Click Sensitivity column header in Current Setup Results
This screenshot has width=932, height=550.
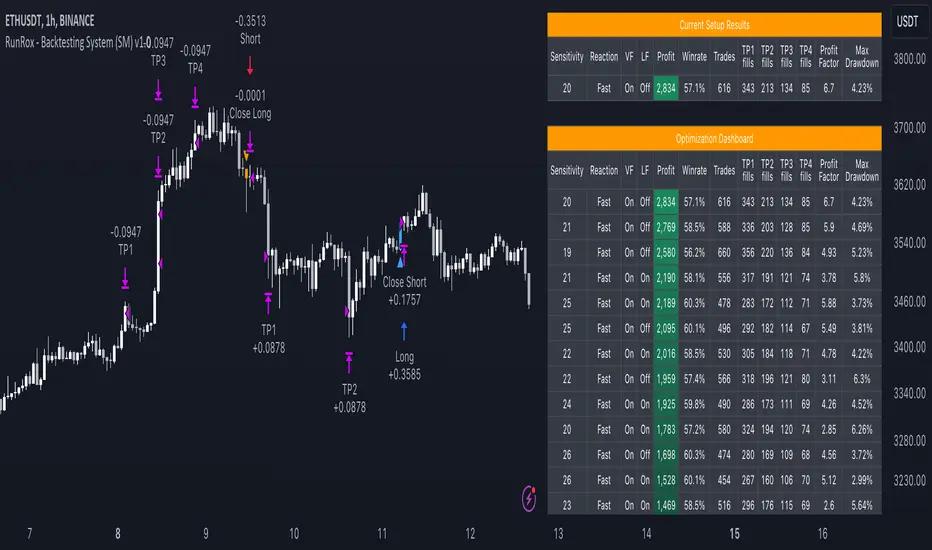(566, 56)
